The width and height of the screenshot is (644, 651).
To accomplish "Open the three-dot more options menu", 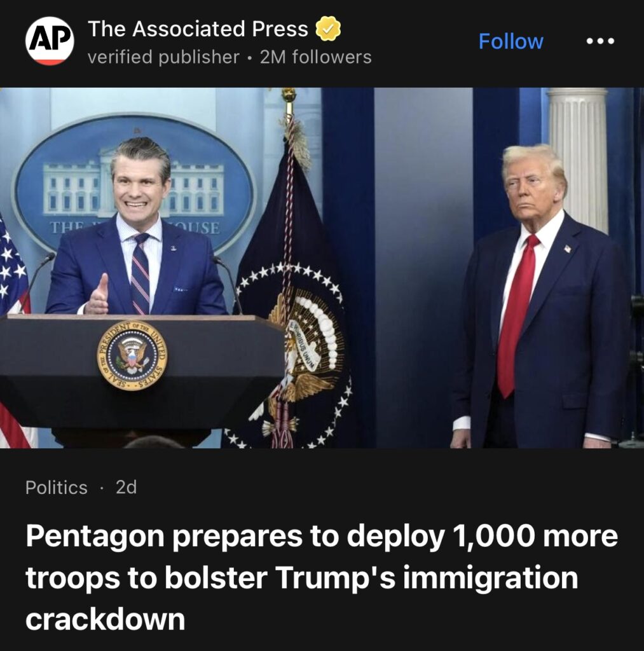I will click(600, 41).
